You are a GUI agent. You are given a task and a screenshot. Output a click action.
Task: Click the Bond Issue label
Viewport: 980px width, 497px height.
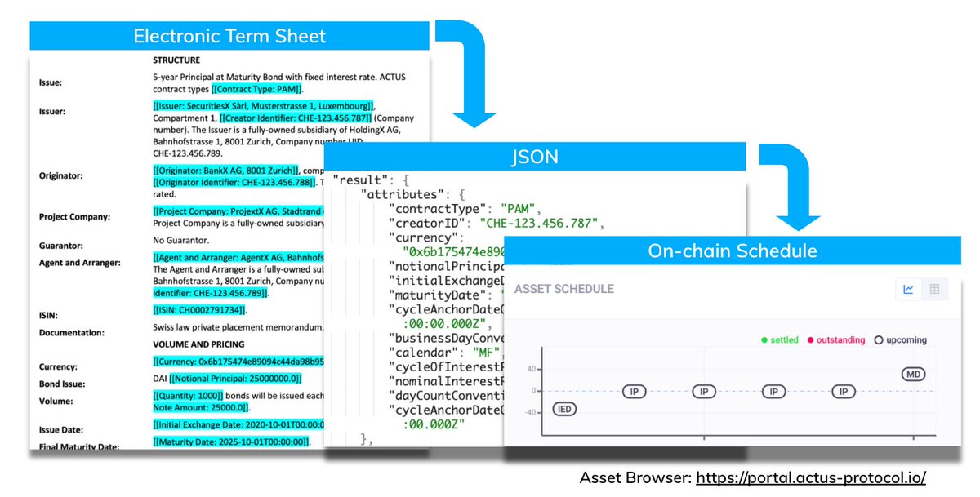click(x=62, y=384)
